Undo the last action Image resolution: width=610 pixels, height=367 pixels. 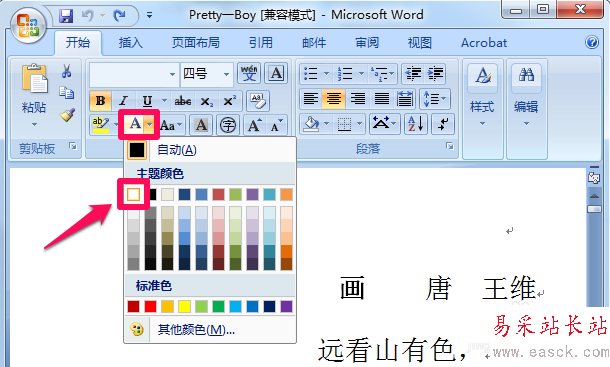[87, 16]
